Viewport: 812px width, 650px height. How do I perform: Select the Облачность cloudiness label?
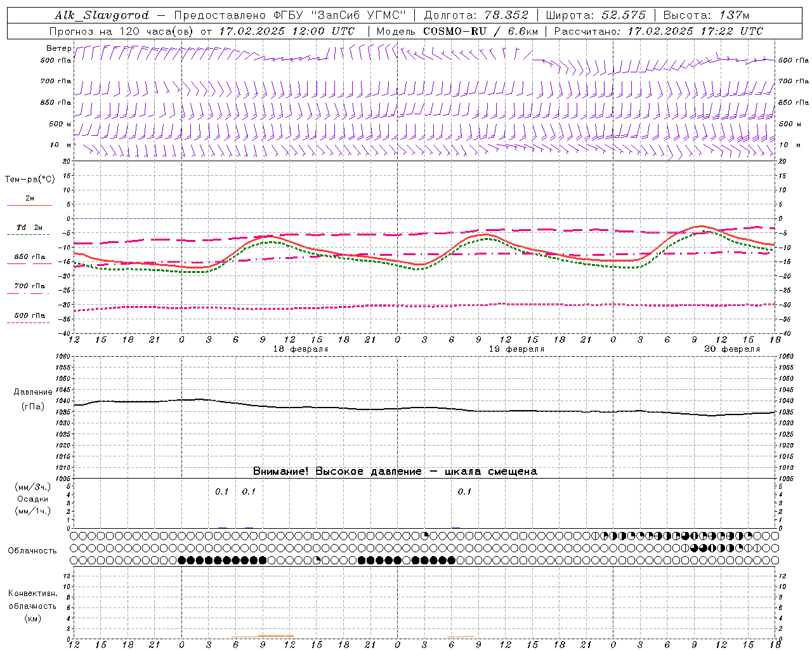32,550
